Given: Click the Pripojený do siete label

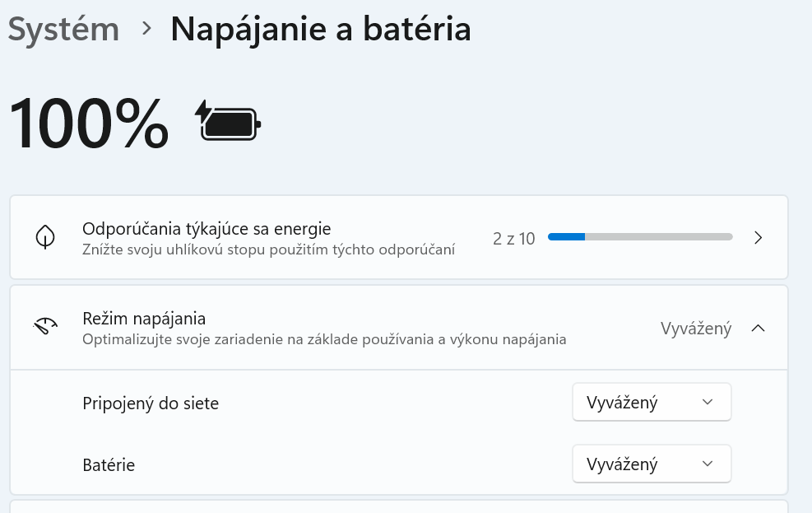Looking at the screenshot, I should [151, 403].
